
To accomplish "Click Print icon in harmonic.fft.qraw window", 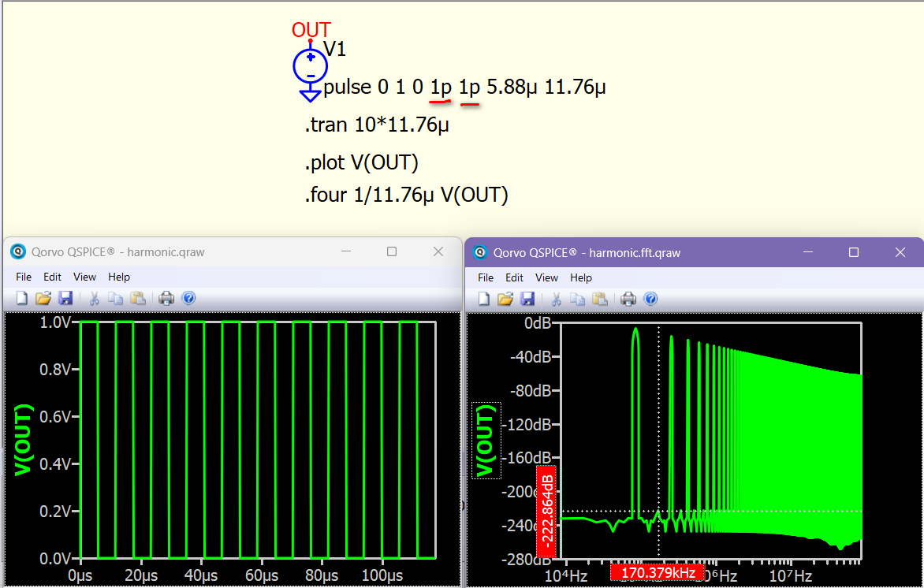I will tap(629, 300).
